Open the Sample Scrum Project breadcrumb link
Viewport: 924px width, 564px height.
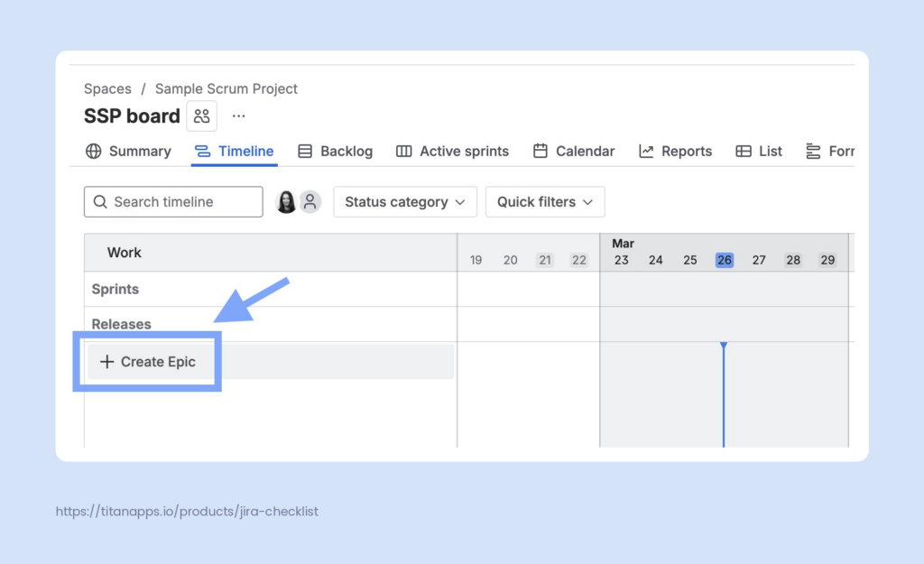[226, 88]
